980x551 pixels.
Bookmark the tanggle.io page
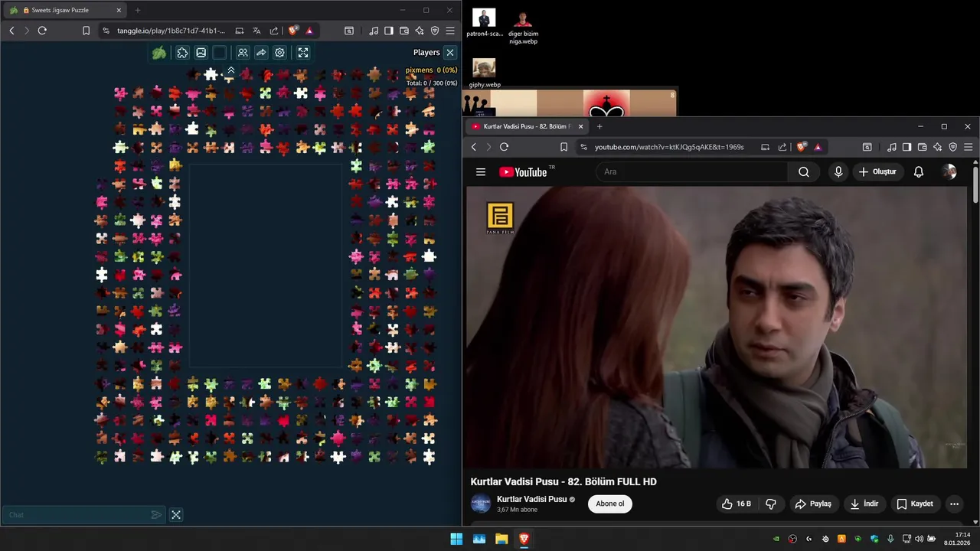86,31
